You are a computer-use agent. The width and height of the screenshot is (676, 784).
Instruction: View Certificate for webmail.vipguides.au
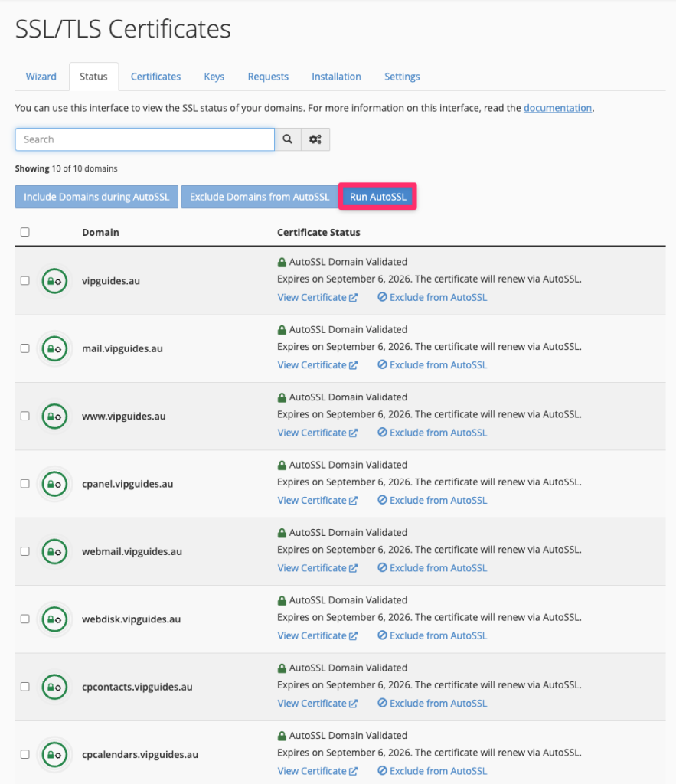pyautogui.click(x=318, y=568)
